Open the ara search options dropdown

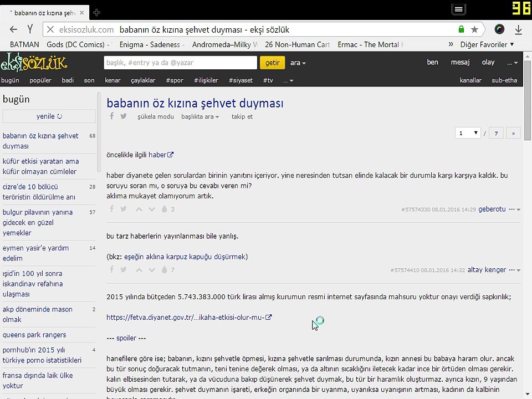298,63
